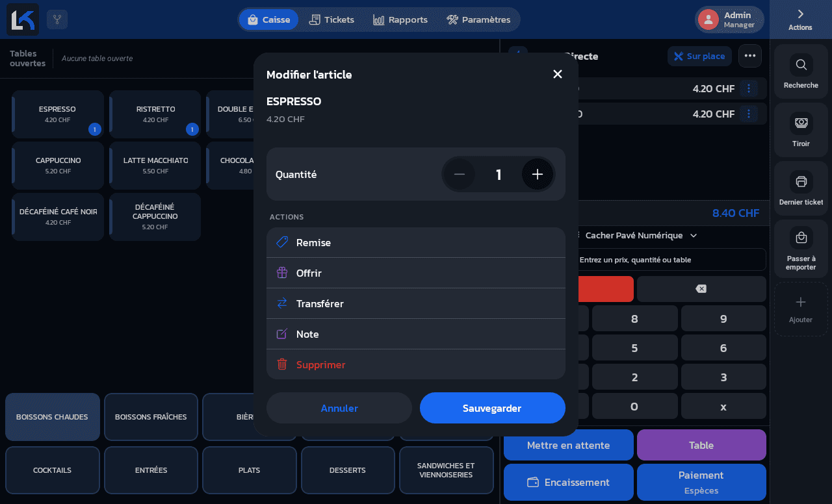Click the branch icon beside the logo
Viewport: 832px width, 504px height.
[57, 19]
